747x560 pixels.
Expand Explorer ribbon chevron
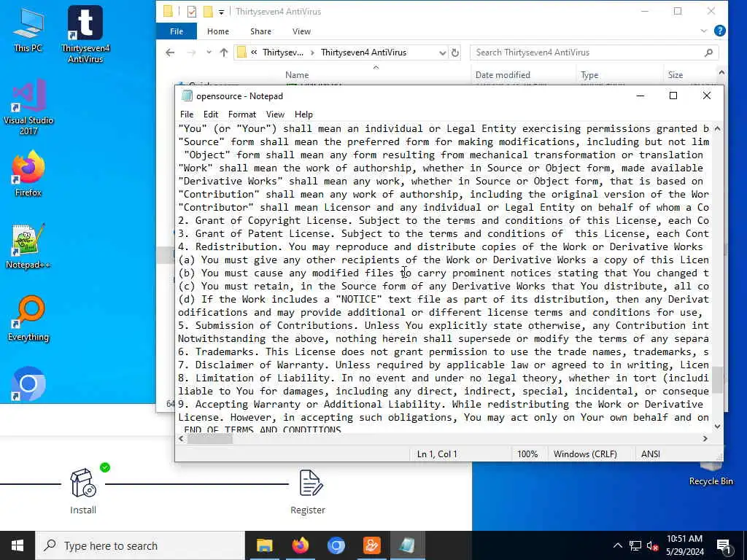pyautogui.click(x=704, y=31)
